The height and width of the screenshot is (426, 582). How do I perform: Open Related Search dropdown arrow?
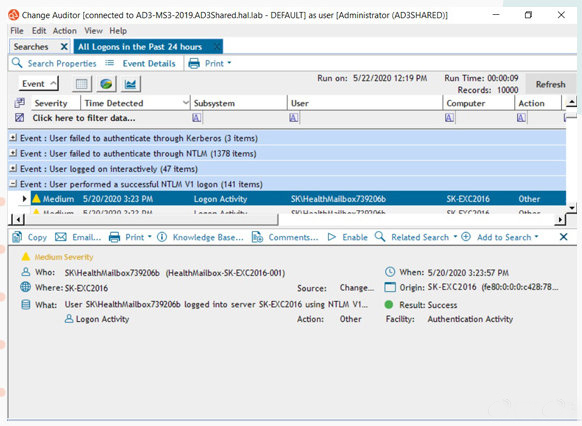(455, 237)
